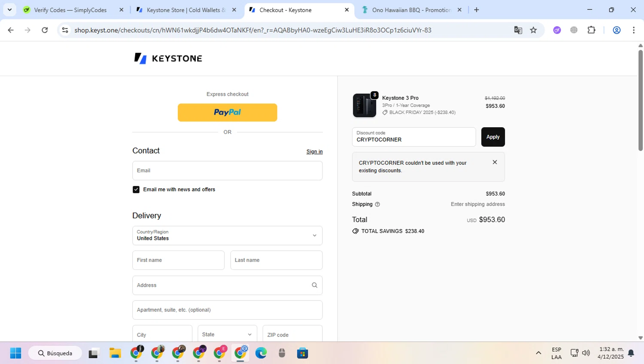Image resolution: width=644 pixels, height=364 pixels.
Task: Pay with the PayPal express checkout button
Action: 227,113
